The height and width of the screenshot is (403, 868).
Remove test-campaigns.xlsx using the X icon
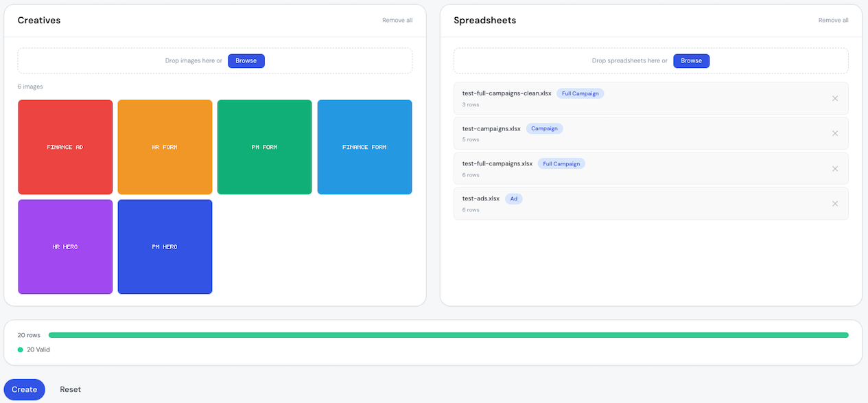(834, 133)
